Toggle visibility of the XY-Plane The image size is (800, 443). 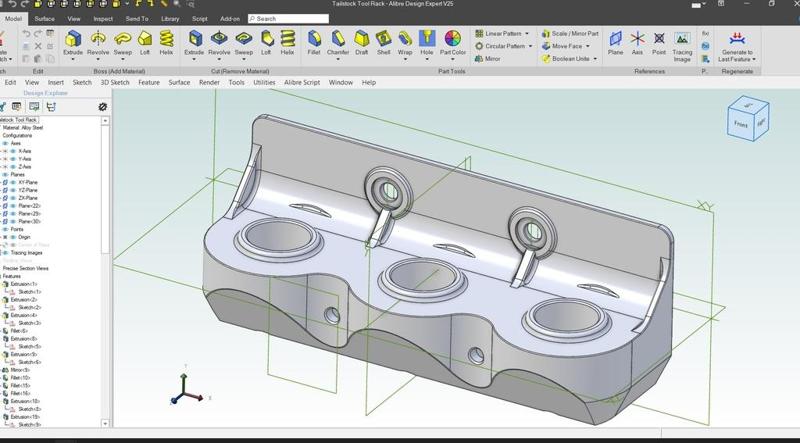tap(14, 183)
